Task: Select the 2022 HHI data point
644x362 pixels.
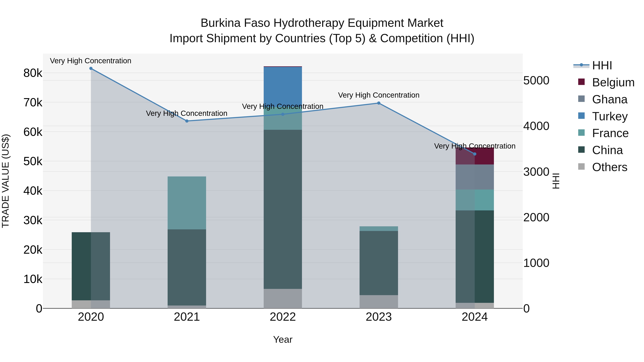Action: [x=283, y=114]
